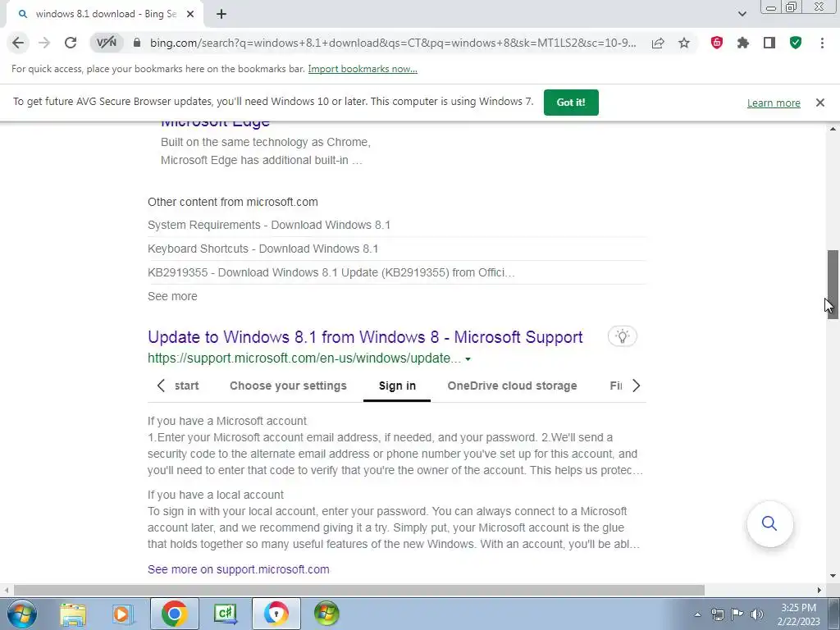Open the side panel icon
Image resolution: width=840 pixels, height=630 pixels.
click(769, 43)
